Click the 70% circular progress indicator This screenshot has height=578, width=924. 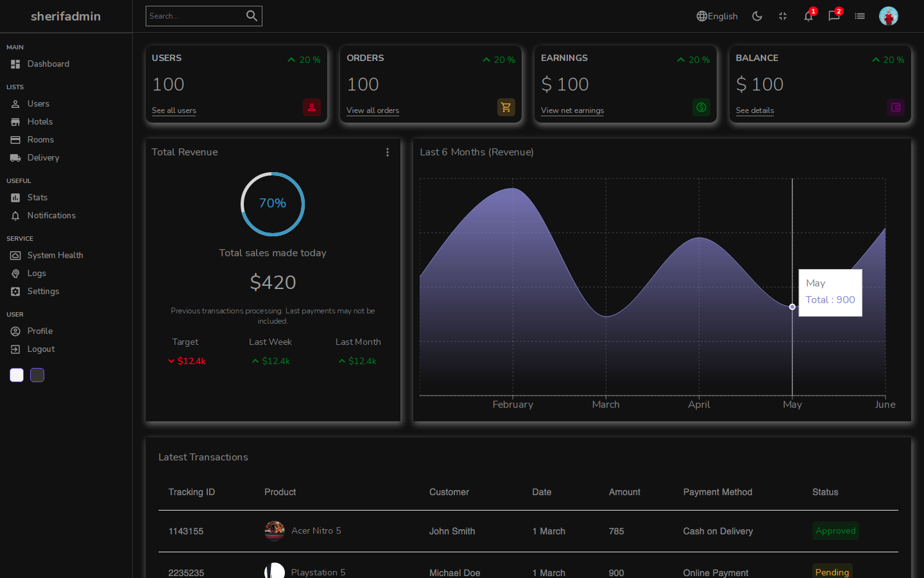click(x=273, y=204)
